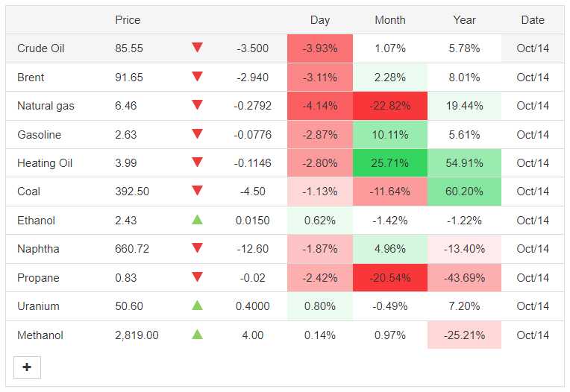Click the 0.62% day change for Ethanol
Viewport: 570px width, 392px height.
[x=320, y=221]
